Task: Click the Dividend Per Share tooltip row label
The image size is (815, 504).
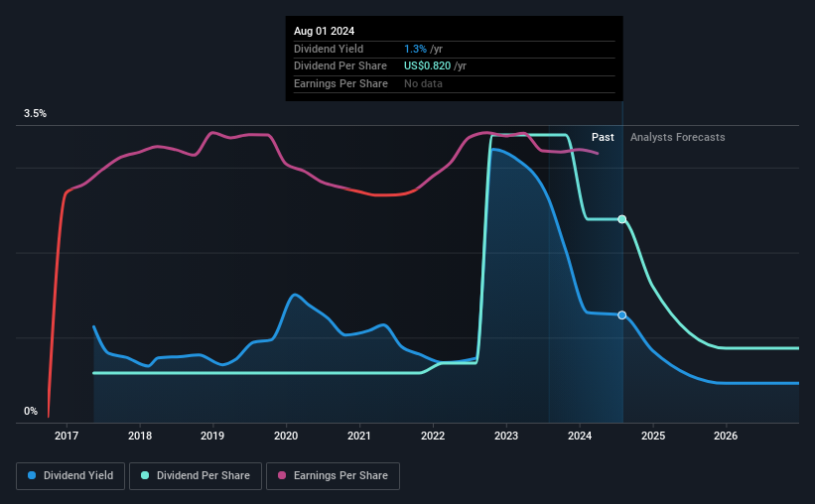Action: (340, 66)
